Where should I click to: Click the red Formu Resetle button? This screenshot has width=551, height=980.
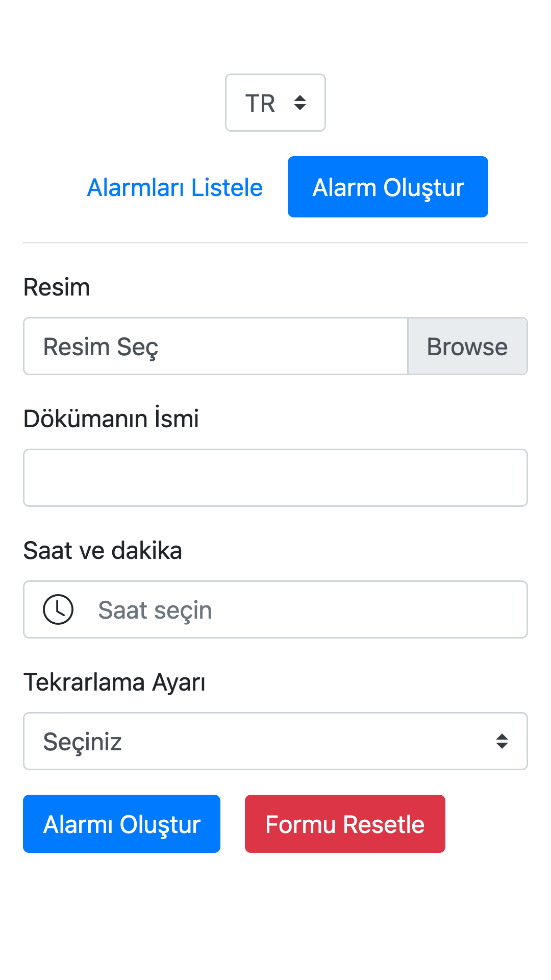coord(345,824)
